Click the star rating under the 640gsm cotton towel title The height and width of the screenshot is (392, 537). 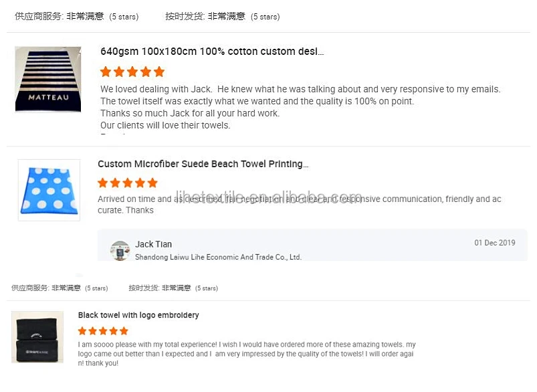coord(132,72)
